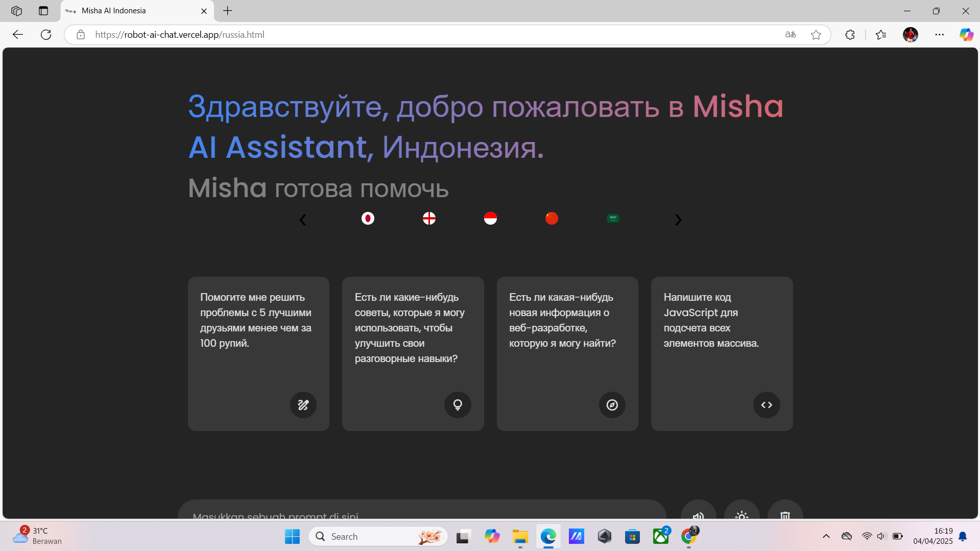Close the Misha AI Indonesia tab

coord(204,11)
